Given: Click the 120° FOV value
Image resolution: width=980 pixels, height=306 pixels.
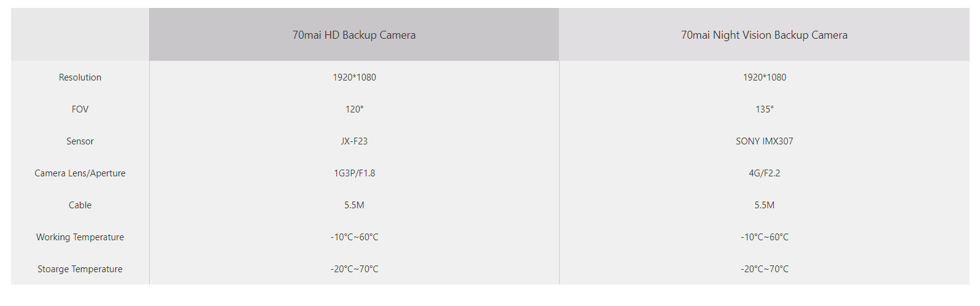Looking at the screenshot, I should pos(354,109).
